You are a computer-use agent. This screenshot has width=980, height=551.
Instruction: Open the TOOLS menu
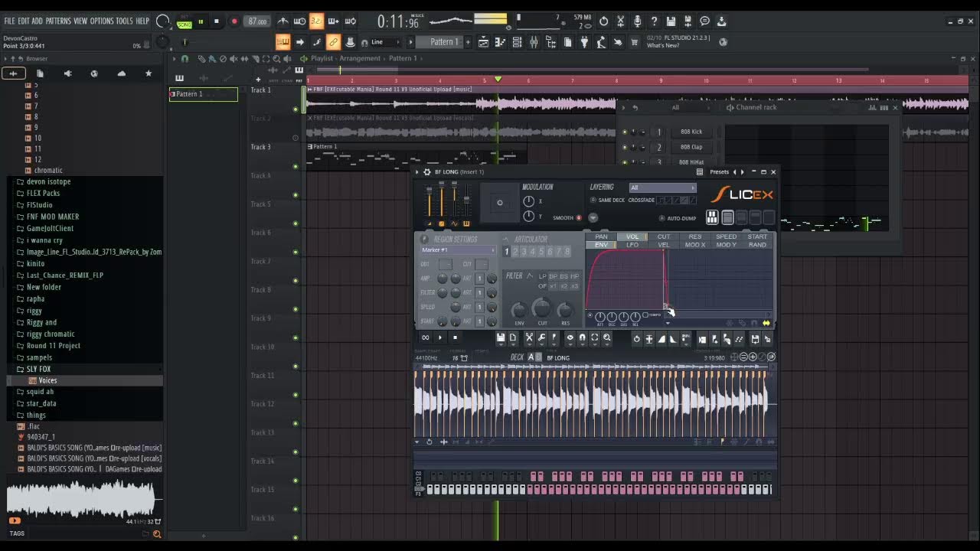pyautogui.click(x=124, y=21)
